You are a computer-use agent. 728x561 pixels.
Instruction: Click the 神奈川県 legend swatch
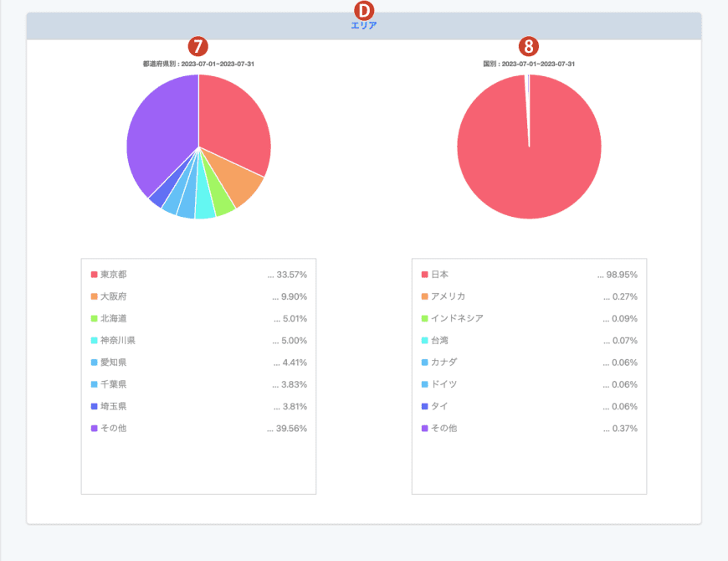[95, 341]
